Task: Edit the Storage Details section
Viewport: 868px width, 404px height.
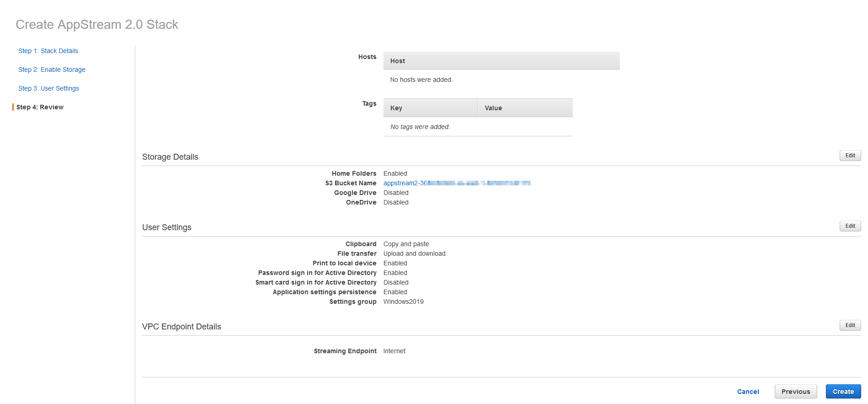Action: pos(850,156)
